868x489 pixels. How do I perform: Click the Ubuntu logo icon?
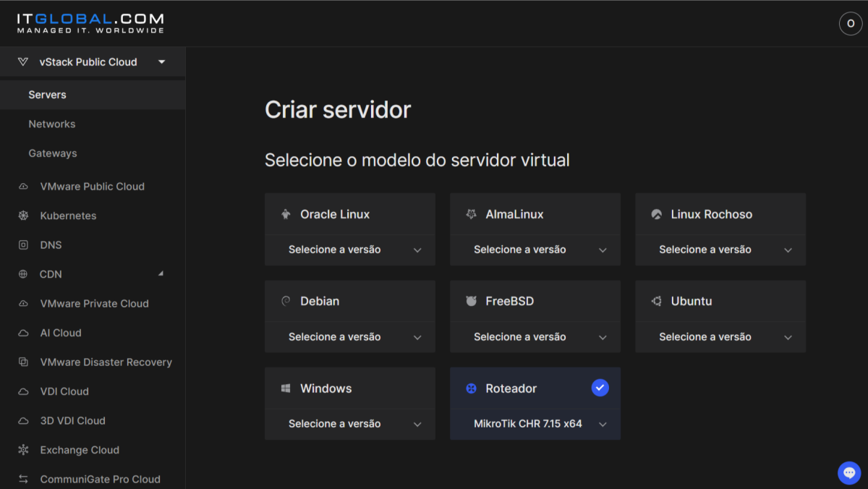[656, 302]
